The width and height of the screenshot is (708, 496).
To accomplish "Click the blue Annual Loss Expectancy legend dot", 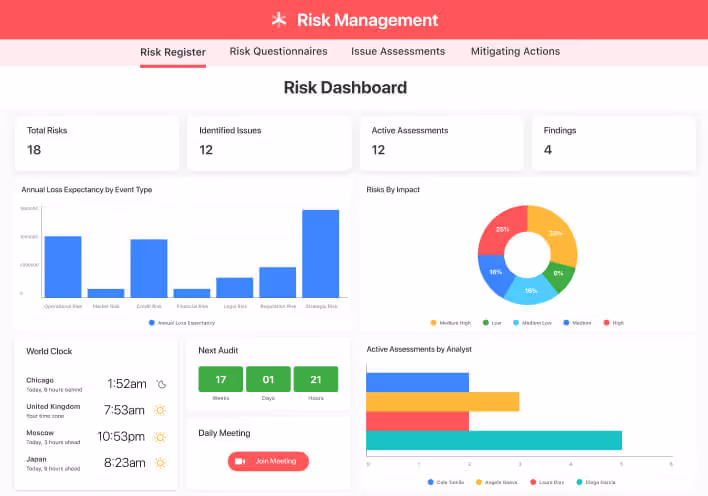I will [151, 323].
